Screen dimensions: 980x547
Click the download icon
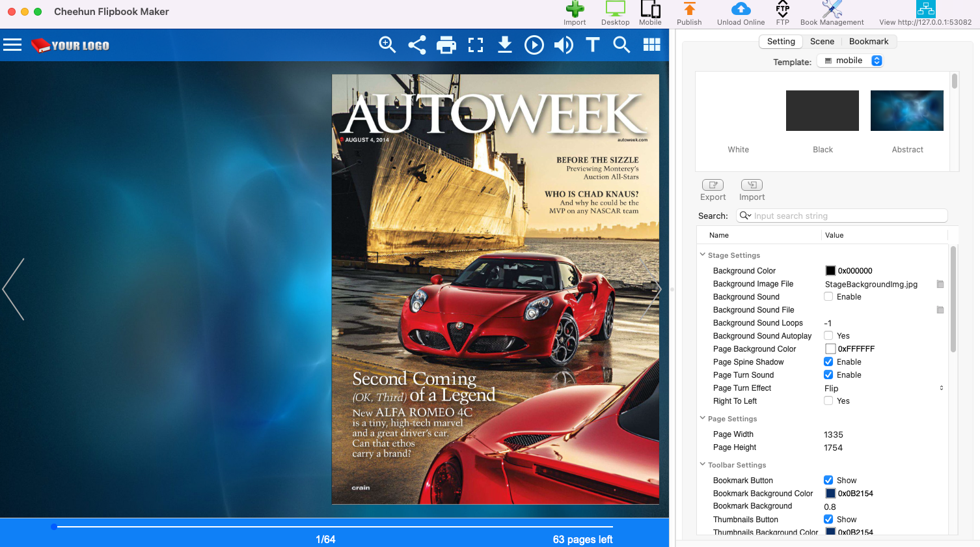(x=505, y=45)
